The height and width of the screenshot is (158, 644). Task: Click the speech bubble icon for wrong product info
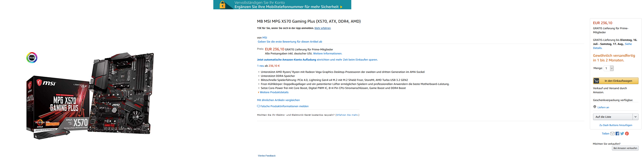(x=258, y=106)
